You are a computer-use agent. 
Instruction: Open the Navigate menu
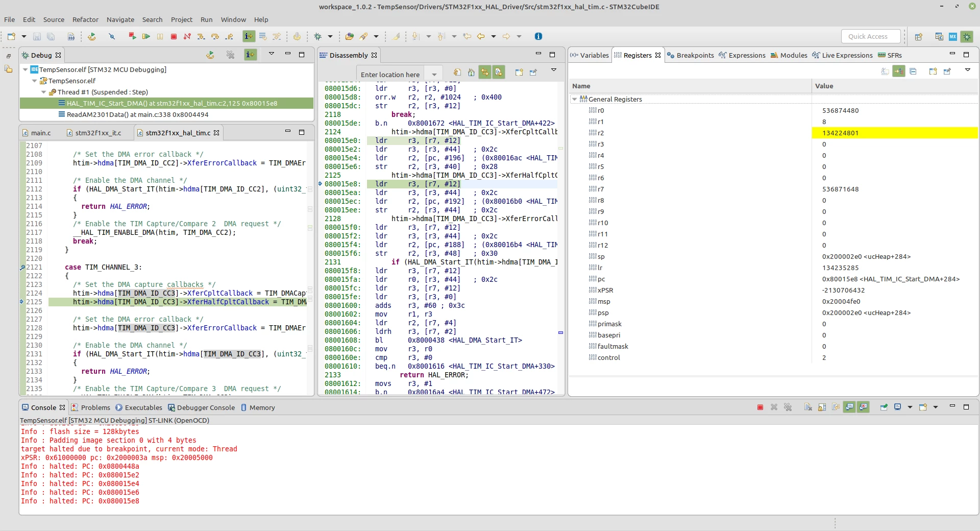[120, 19]
